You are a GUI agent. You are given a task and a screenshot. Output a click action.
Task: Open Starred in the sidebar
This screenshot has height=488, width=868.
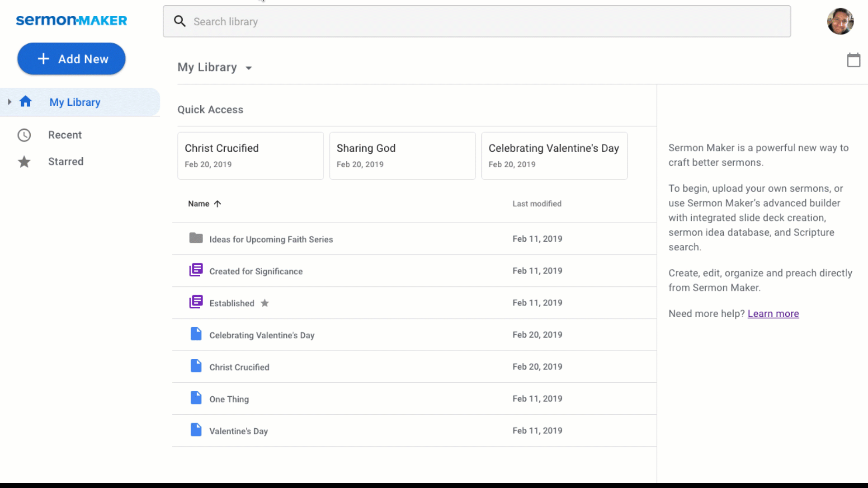point(66,162)
